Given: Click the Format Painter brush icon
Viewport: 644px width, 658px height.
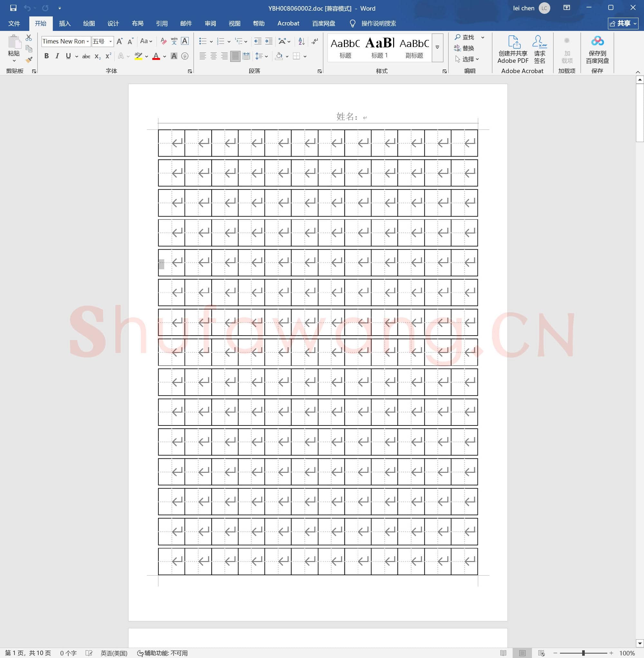Looking at the screenshot, I should (29, 60).
